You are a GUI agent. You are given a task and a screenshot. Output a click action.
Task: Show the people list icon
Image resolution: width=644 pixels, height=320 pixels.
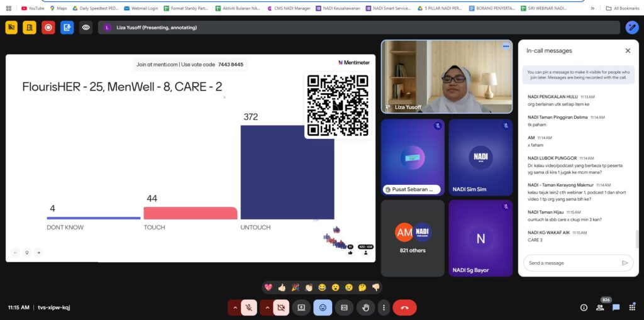tap(600, 307)
